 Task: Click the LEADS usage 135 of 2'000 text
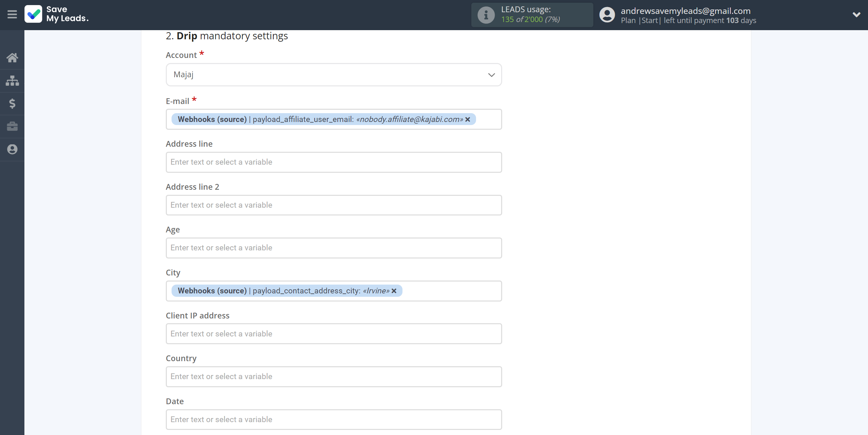pos(530,15)
